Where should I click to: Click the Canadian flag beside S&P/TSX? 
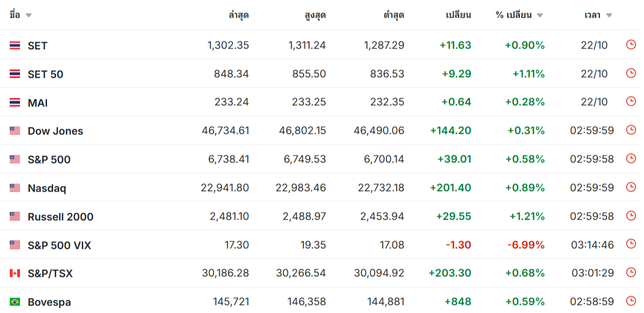15,273
